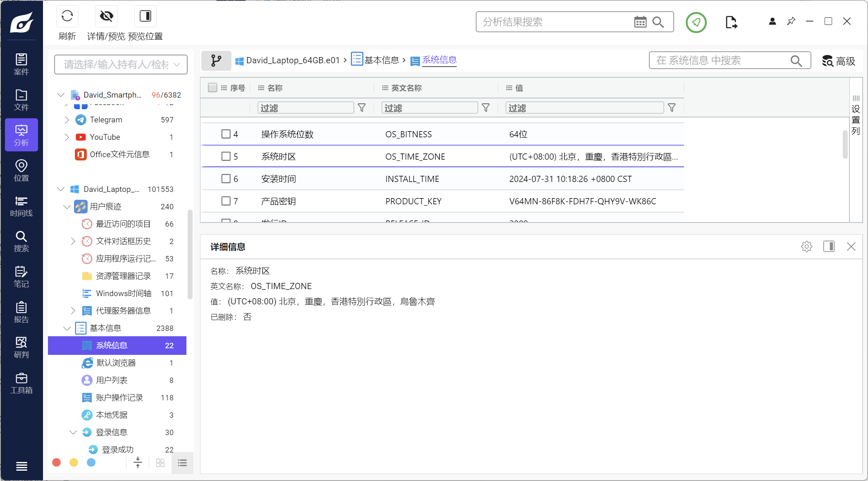Viewport: 868px width, 481px height.
Task: Click the magnifier in 分析结果搜索 box
Action: pos(658,22)
